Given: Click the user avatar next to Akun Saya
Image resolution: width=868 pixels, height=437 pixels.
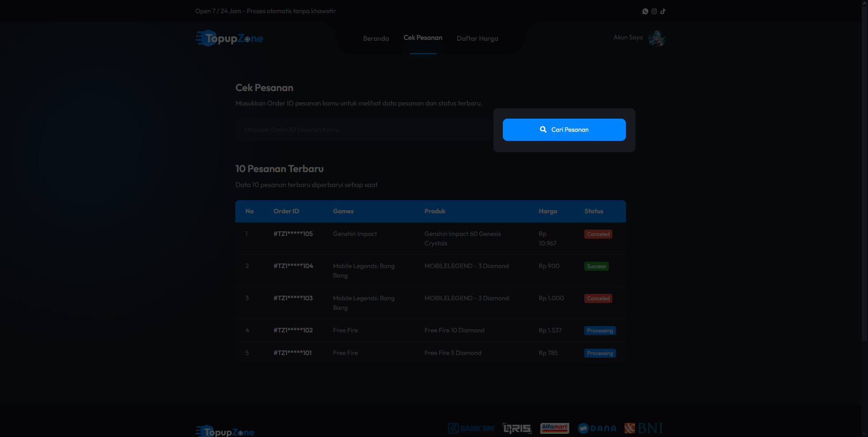Looking at the screenshot, I should coord(657,38).
